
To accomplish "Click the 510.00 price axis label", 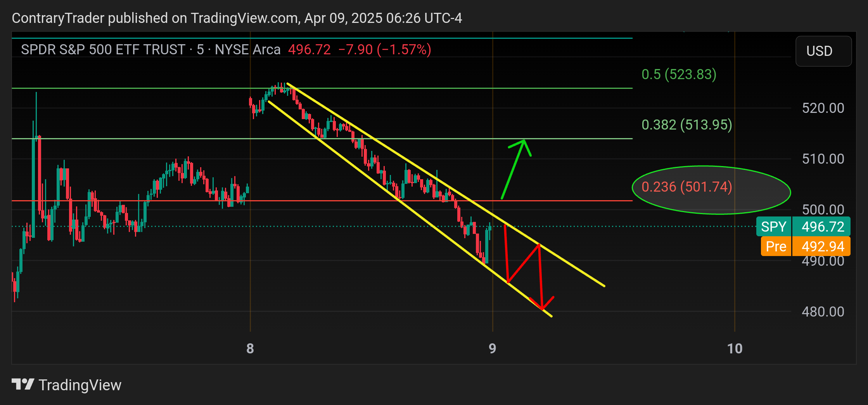I will point(823,159).
